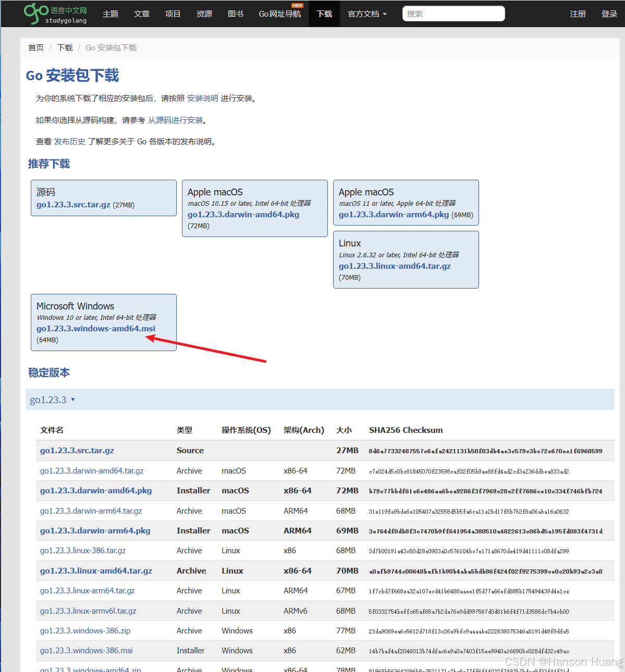The width and height of the screenshot is (625, 672).
Task: Click go1.23.3.linux-armv6l.tar.gz in the table
Action: pos(88,611)
